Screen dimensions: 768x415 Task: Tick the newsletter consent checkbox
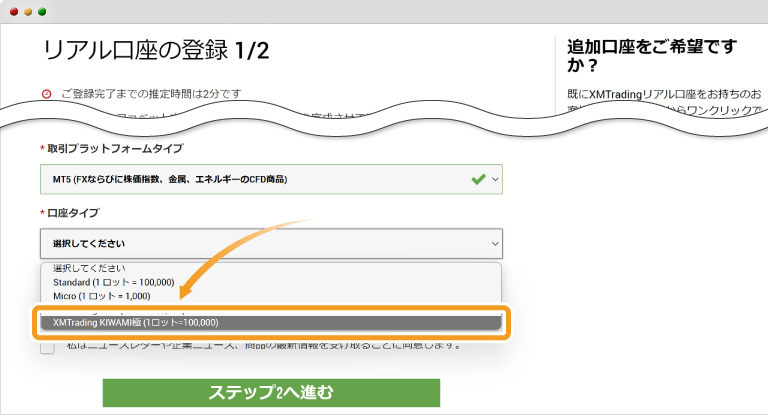[x=47, y=347]
